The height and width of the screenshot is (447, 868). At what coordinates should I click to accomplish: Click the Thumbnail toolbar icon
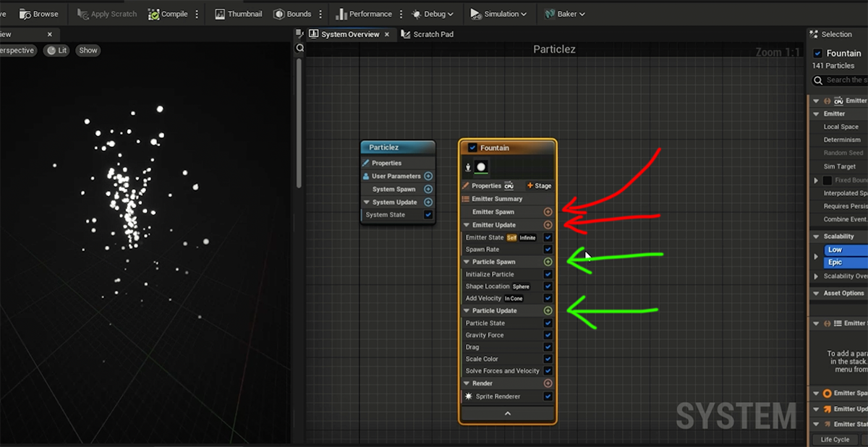point(238,14)
